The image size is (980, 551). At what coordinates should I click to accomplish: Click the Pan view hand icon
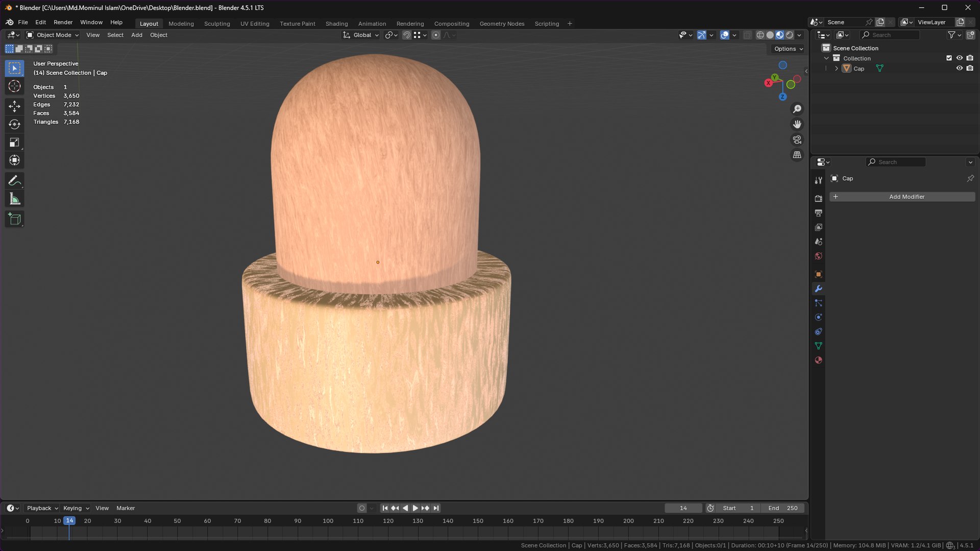(x=797, y=125)
